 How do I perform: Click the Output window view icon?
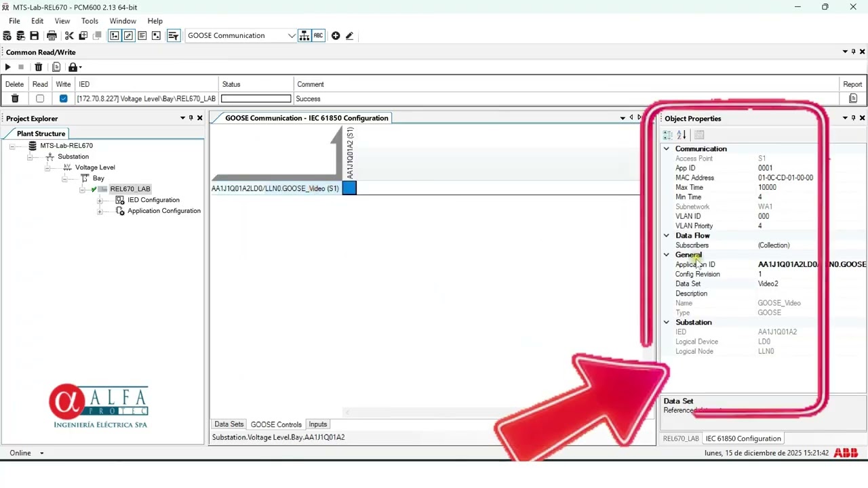click(142, 36)
